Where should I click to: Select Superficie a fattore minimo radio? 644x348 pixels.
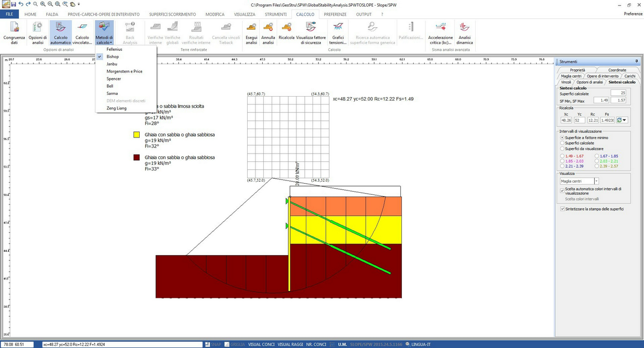coord(562,137)
